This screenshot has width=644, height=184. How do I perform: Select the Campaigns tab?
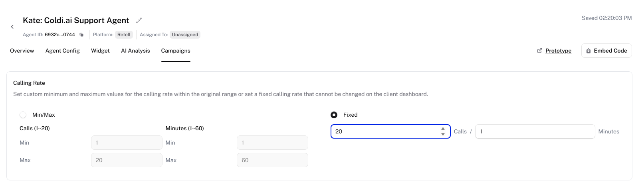click(x=176, y=51)
